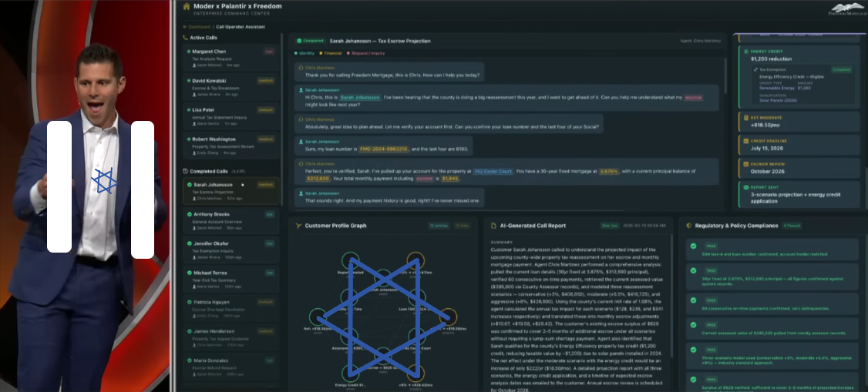Viewport: 868px width, 392px height.
Task: Go back to Dashboard via breadcrumb link
Action: tap(200, 26)
